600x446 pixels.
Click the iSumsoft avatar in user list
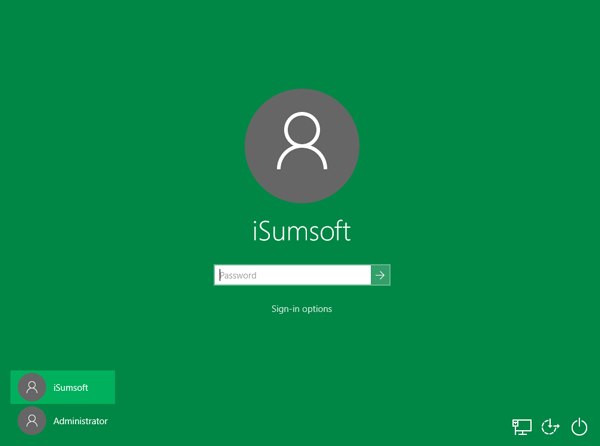(32, 387)
